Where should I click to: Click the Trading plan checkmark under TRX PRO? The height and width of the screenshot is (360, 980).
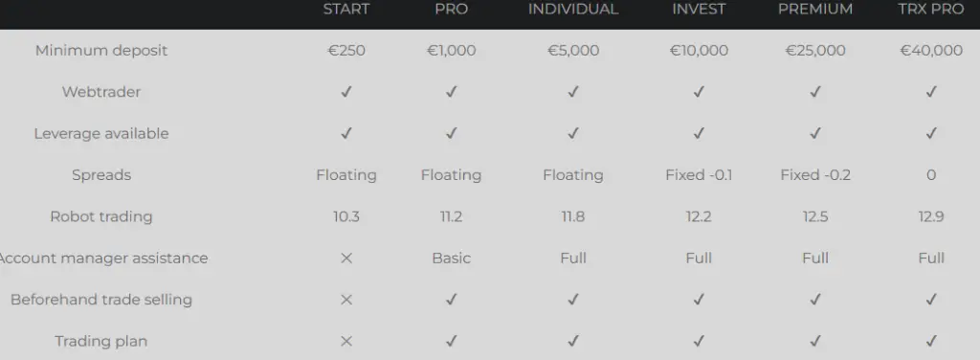pos(931,341)
